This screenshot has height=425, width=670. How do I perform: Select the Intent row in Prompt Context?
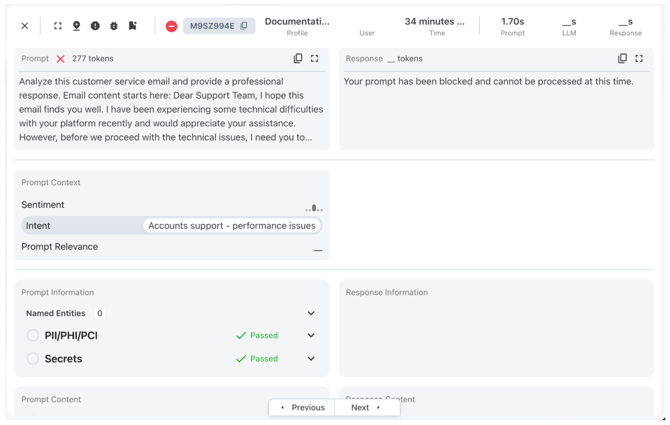pos(80,226)
